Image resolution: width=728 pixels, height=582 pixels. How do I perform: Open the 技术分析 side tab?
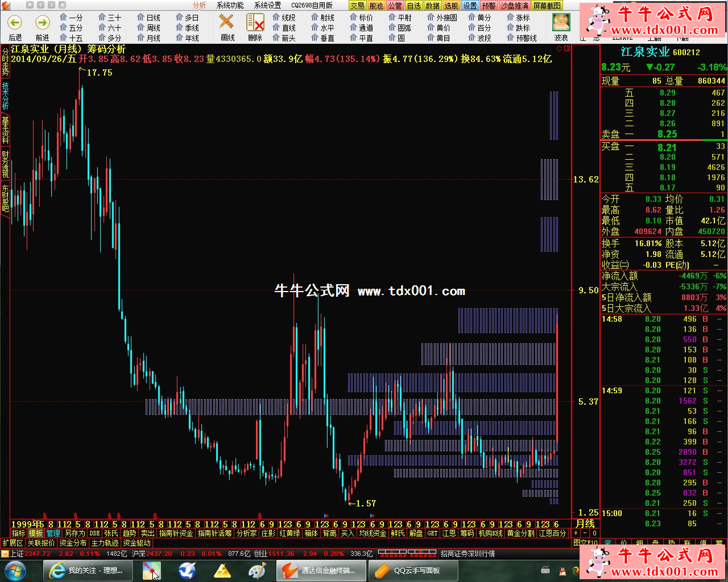[x=5, y=95]
